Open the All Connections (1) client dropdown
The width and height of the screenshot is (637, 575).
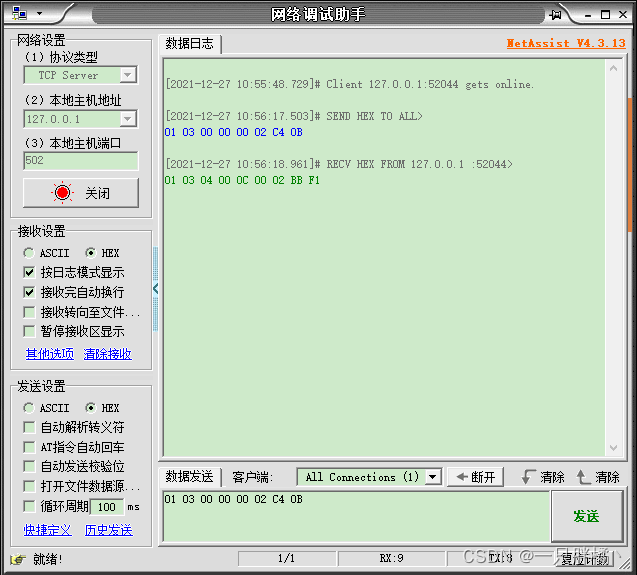point(369,477)
